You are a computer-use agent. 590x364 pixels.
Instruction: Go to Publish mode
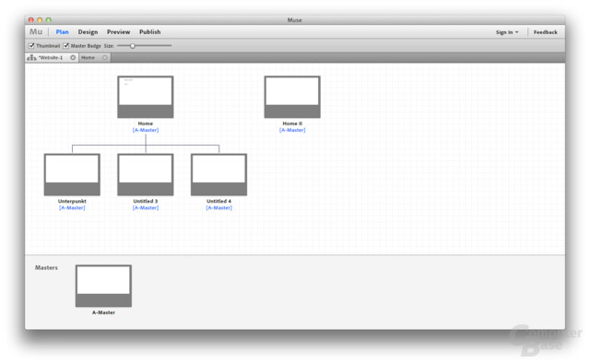[149, 32]
